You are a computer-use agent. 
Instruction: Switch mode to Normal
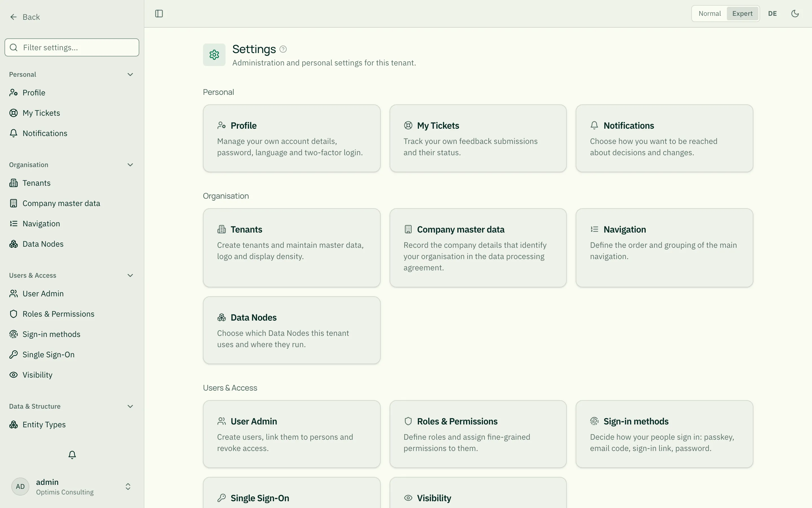(710, 14)
